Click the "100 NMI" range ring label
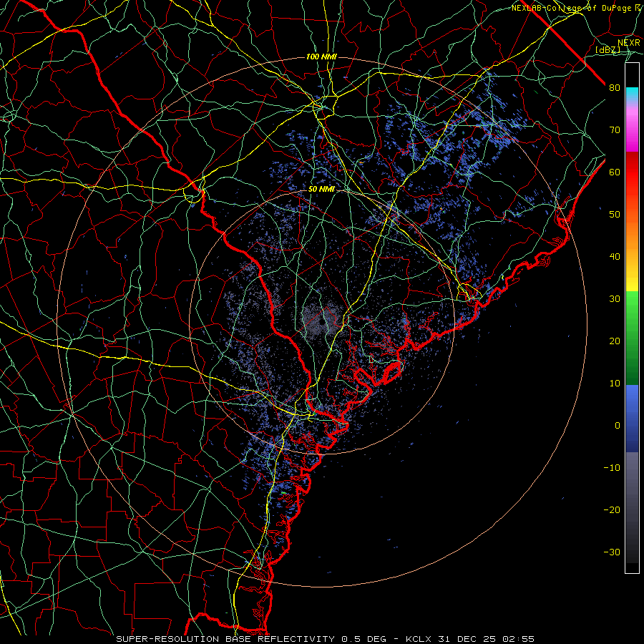The width and height of the screenshot is (644, 644). coord(321,57)
